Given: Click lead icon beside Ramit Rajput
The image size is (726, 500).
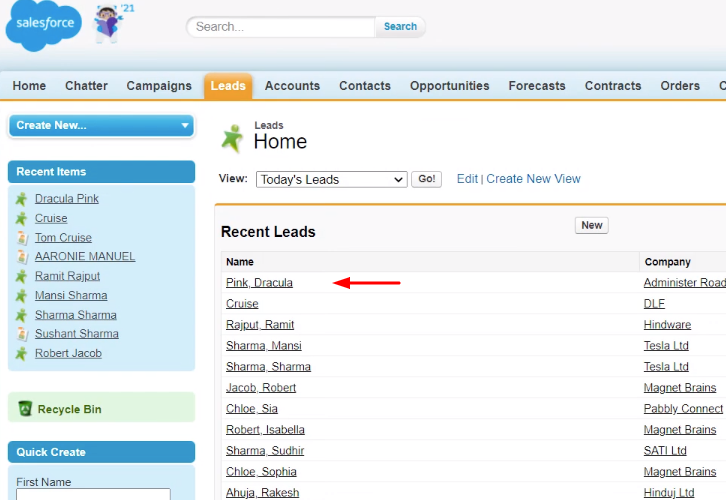Looking at the screenshot, I should [x=21, y=276].
